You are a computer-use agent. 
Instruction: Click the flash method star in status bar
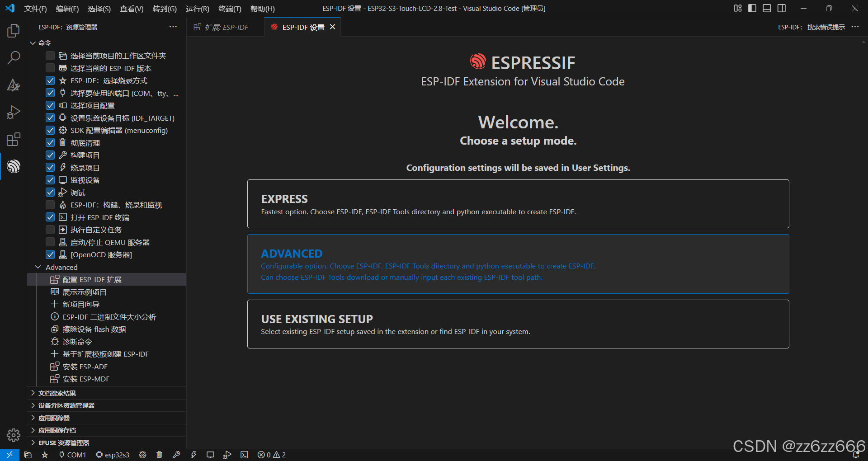coord(45,455)
